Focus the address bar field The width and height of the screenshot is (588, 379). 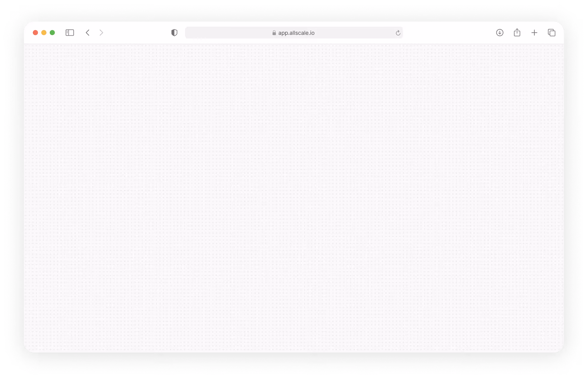228,33
